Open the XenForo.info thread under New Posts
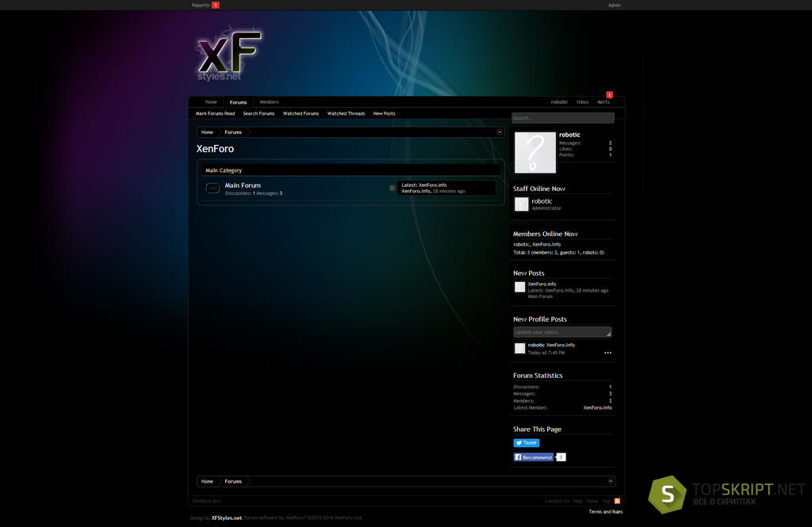Viewport: 812px width, 527px height. pyautogui.click(x=542, y=284)
